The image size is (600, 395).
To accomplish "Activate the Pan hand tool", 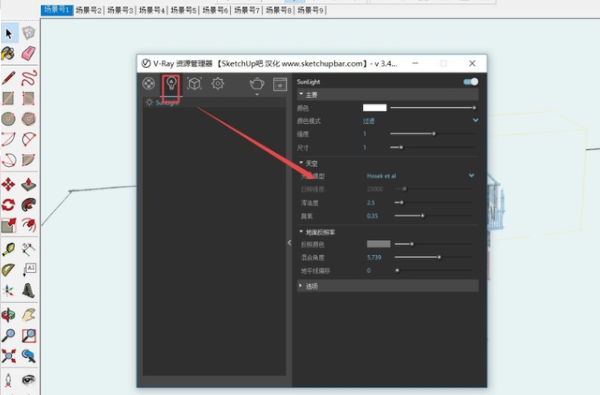I will [29, 315].
